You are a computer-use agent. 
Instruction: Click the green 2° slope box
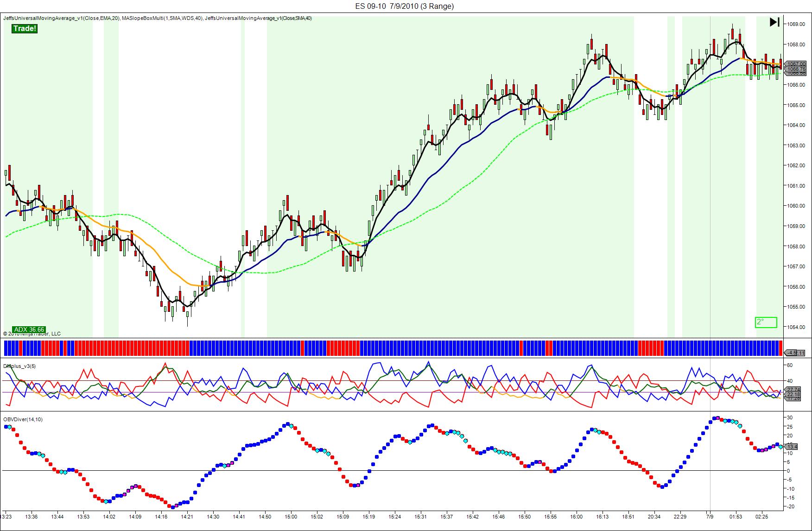[x=766, y=322]
